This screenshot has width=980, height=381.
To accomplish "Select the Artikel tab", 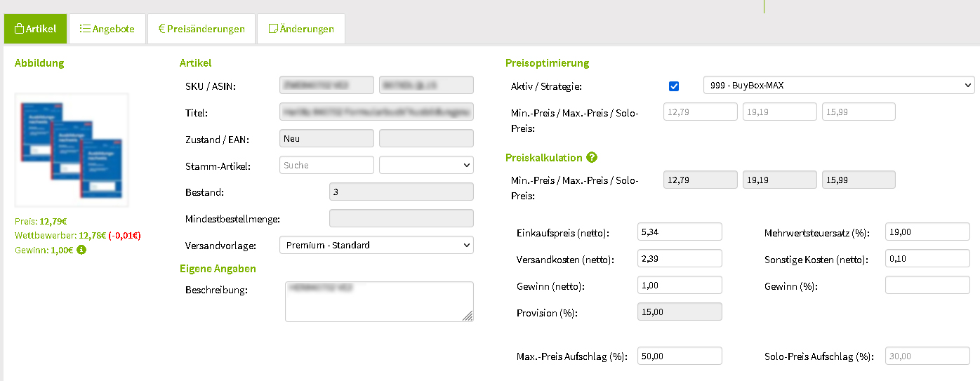I will coord(36,29).
